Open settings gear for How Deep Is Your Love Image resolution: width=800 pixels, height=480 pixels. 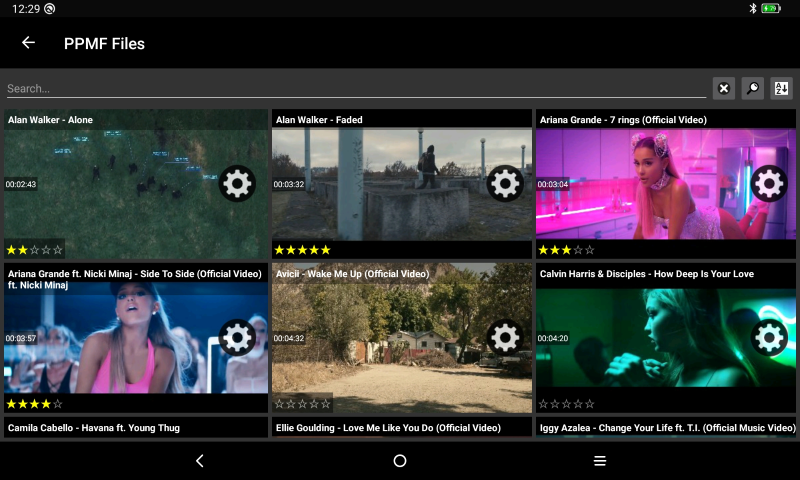coord(769,337)
